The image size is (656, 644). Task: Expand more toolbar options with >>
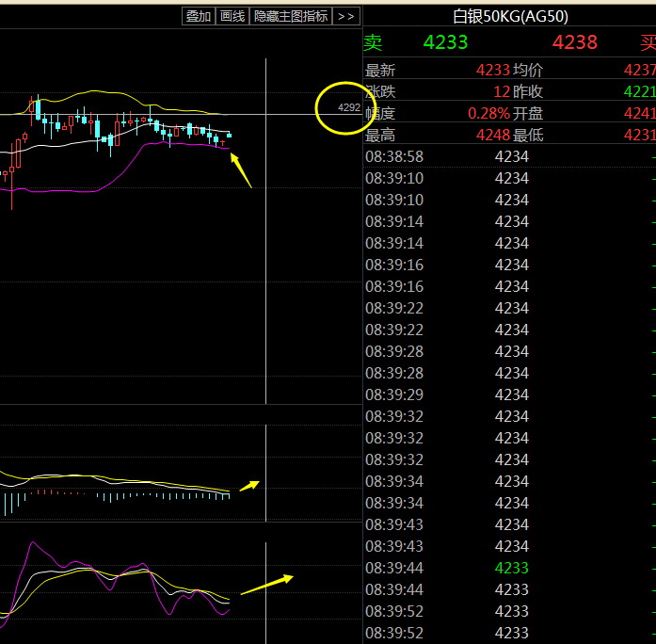[x=346, y=16]
